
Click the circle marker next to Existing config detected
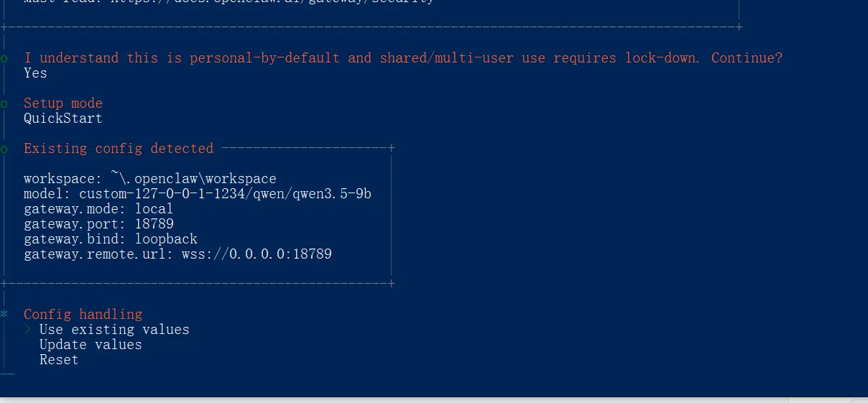(x=4, y=149)
